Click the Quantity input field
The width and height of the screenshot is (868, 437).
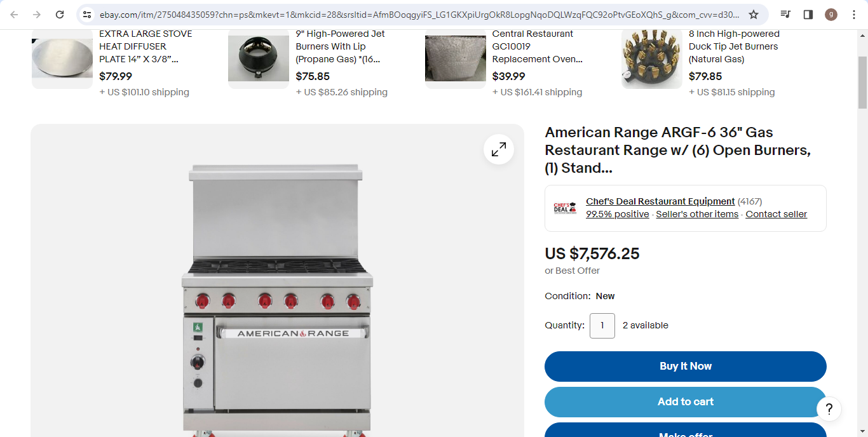click(x=602, y=326)
